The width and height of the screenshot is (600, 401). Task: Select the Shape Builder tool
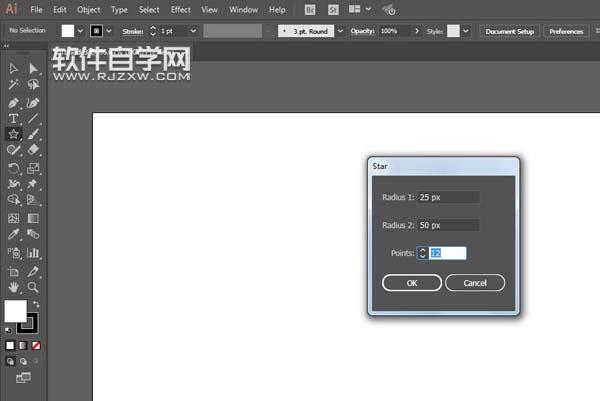point(13,200)
